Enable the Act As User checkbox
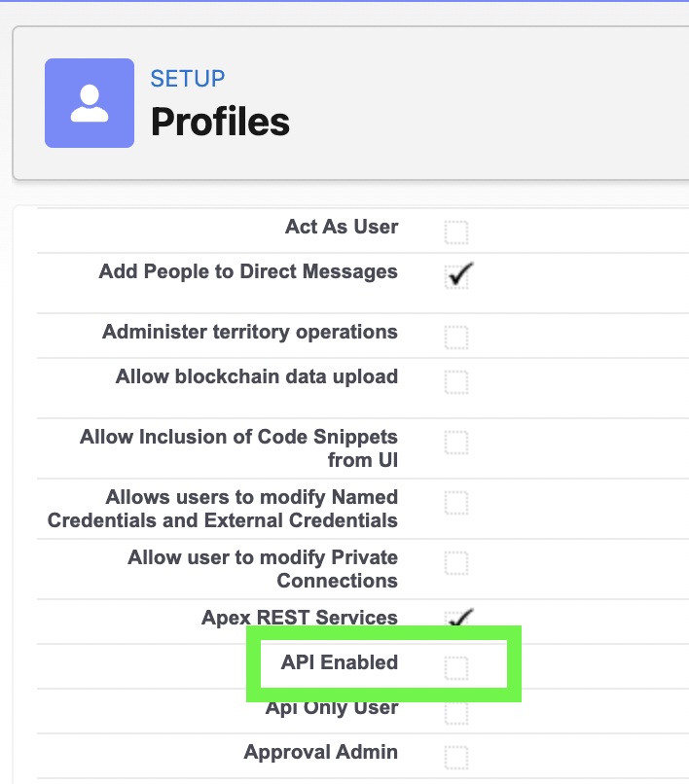Image resolution: width=689 pixels, height=784 pixels. pyautogui.click(x=456, y=232)
